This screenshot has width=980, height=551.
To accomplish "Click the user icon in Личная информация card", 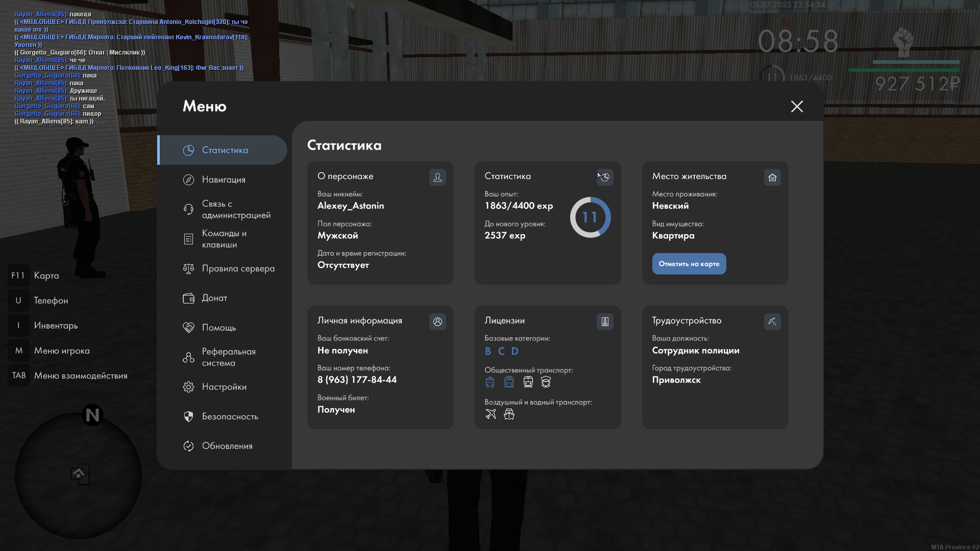I will coord(437,321).
